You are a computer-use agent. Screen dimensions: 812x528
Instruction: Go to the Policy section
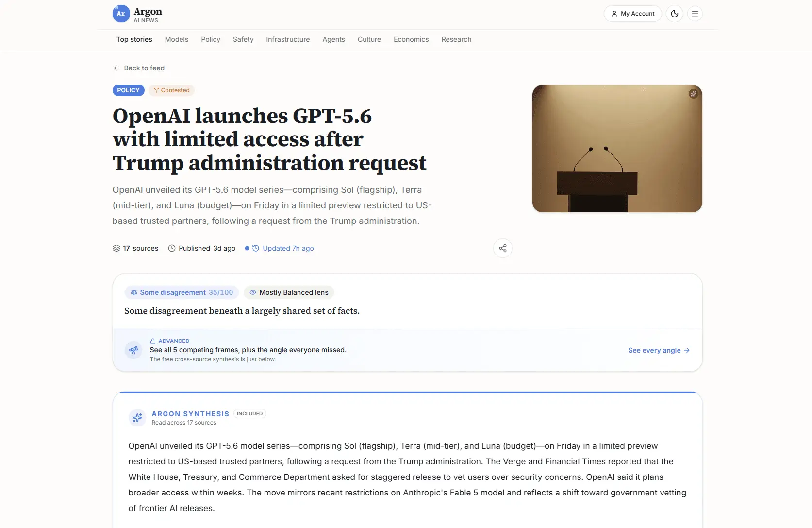pyautogui.click(x=211, y=39)
